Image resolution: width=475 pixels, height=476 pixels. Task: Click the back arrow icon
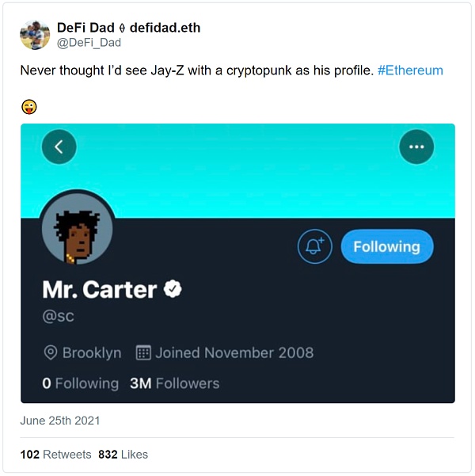59,147
